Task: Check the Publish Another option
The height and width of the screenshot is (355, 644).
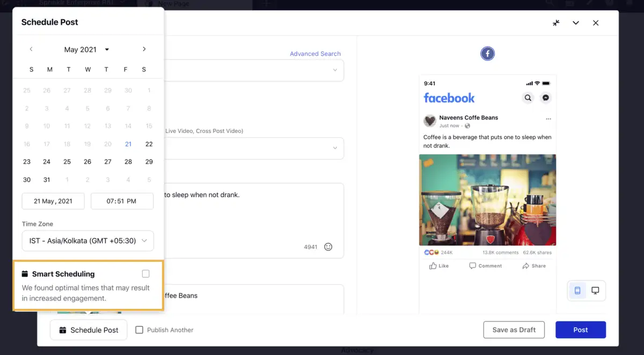Action: (139, 330)
